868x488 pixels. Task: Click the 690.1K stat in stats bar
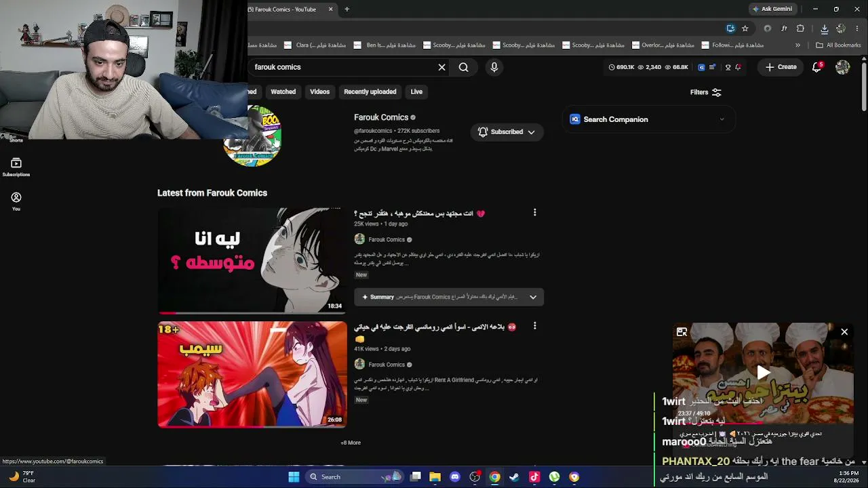point(621,67)
